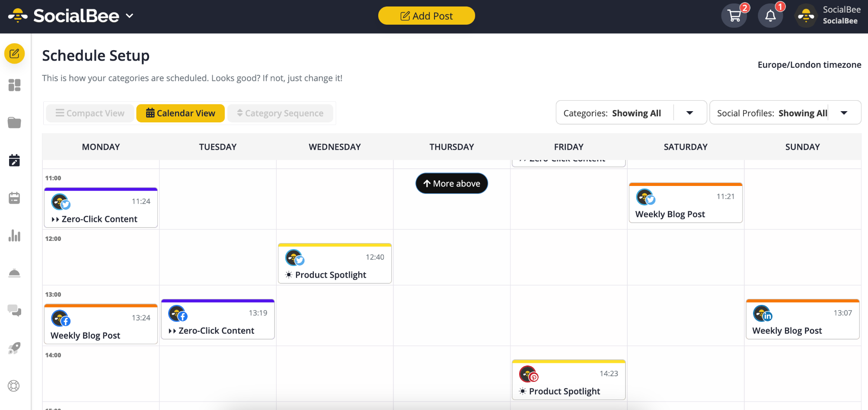Viewport: 868px width, 410px height.
Task: Expand the Categories Showing All dropdown
Action: click(x=689, y=113)
